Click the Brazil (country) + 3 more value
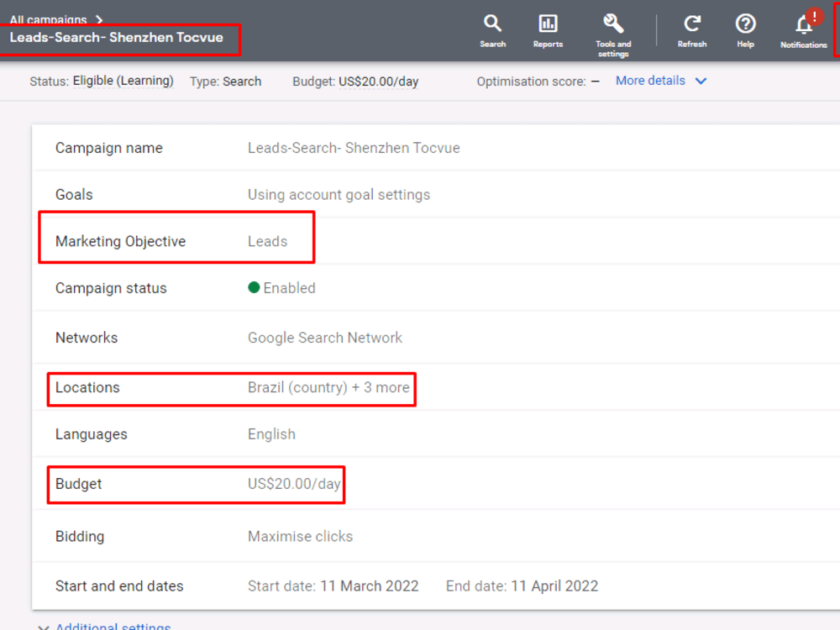This screenshot has height=630, width=840. click(x=328, y=387)
